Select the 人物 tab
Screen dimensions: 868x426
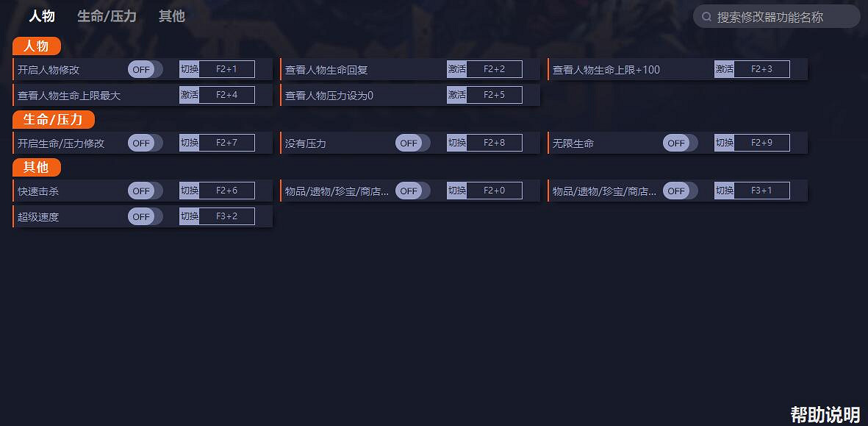point(42,16)
